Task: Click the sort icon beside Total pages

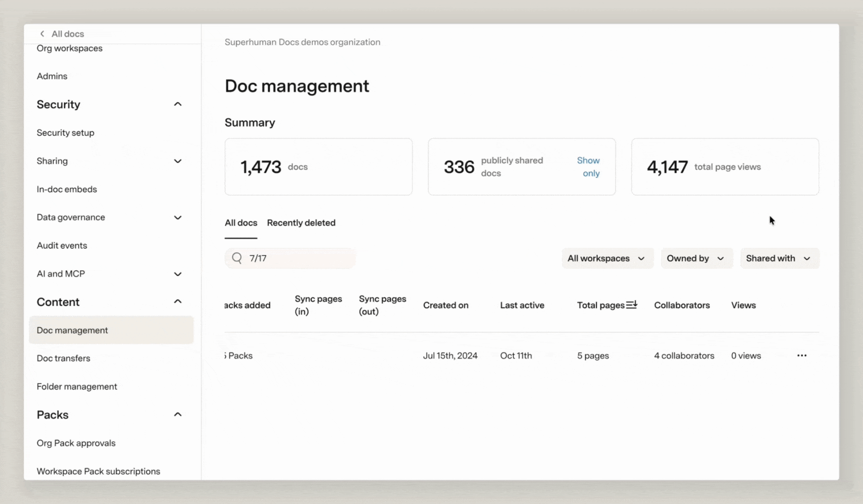Action: [x=631, y=304]
